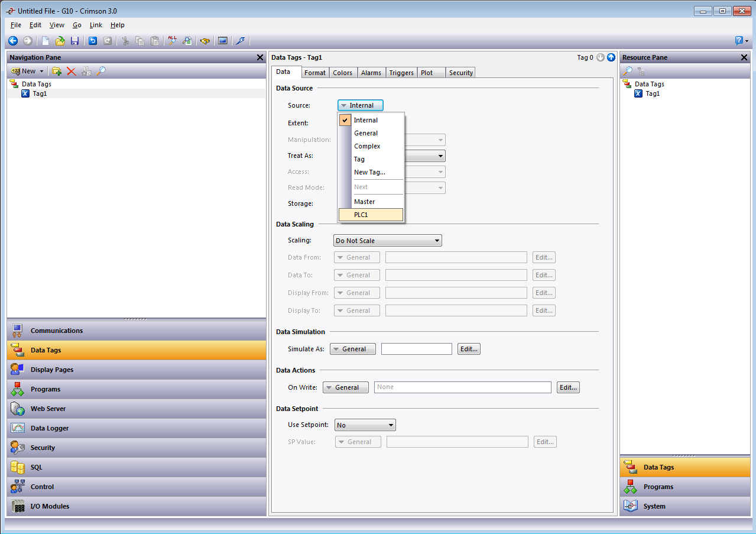Click the blue Undo icon
This screenshot has width=756, height=534.
tap(93, 41)
